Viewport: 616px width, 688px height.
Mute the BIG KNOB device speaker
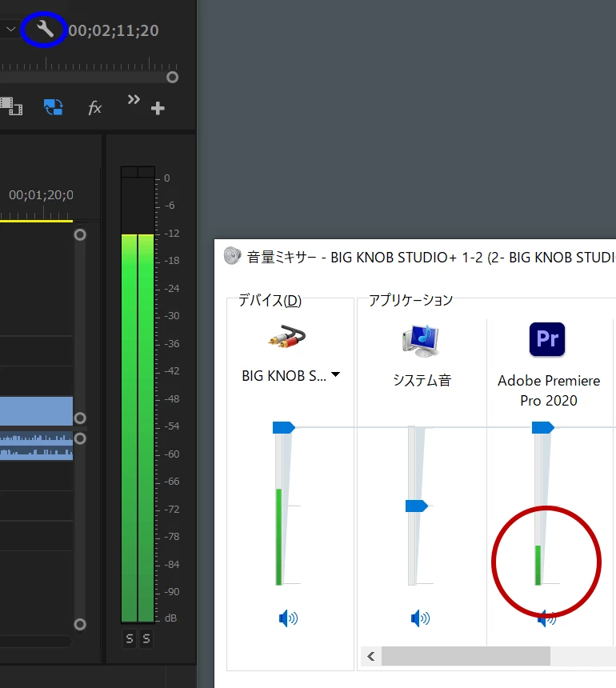[x=288, y=618]
